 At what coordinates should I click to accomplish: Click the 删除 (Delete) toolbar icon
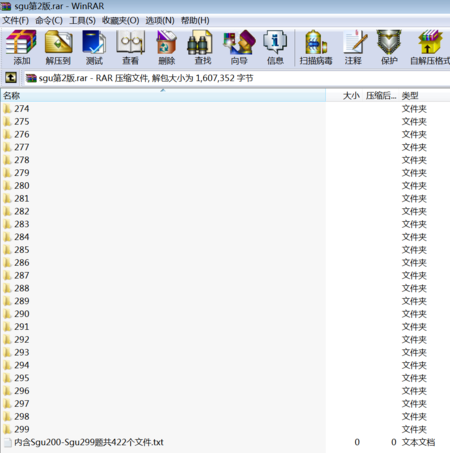tap(166, 47)
